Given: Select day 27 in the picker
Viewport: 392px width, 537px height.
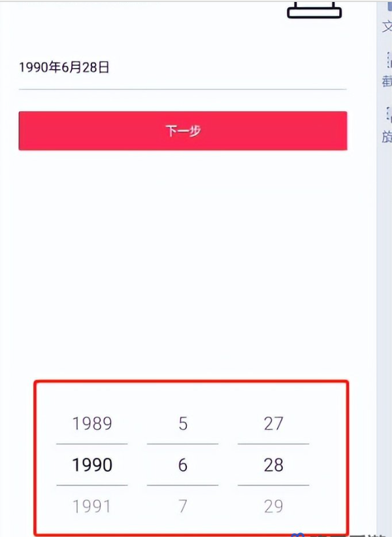Looking at the screenshot, I should 274,423.
